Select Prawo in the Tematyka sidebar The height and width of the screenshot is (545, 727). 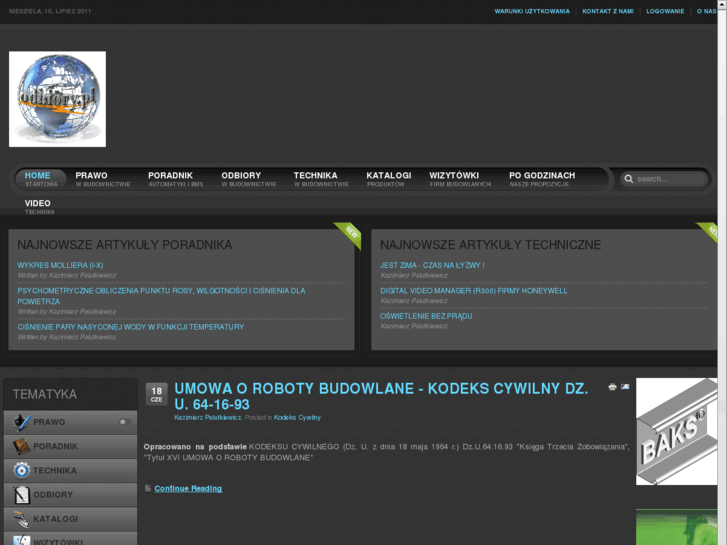point(70,422)
